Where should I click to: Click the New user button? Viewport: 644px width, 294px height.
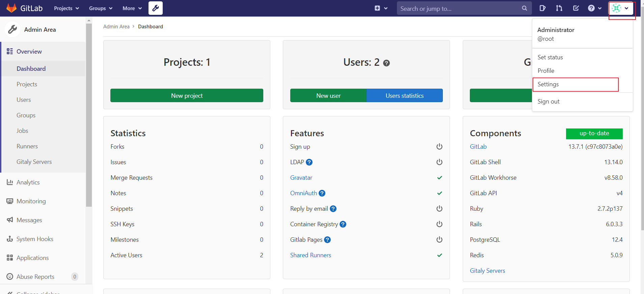tap(328, 95)
